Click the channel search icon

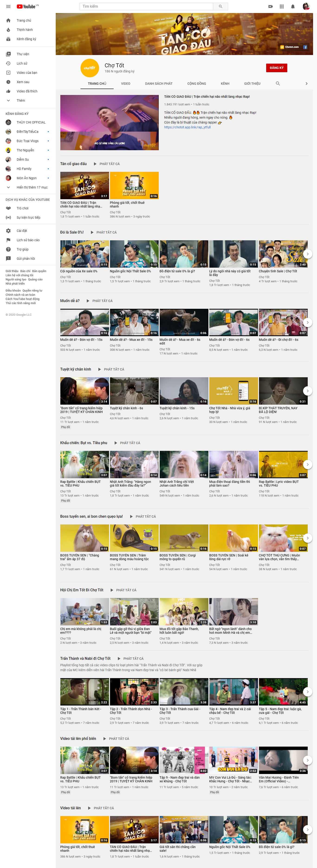[x=278, y=84]
